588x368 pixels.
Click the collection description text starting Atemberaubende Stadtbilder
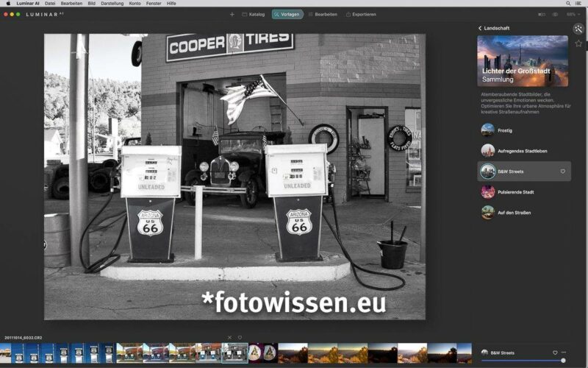click(x=526, y=103)
